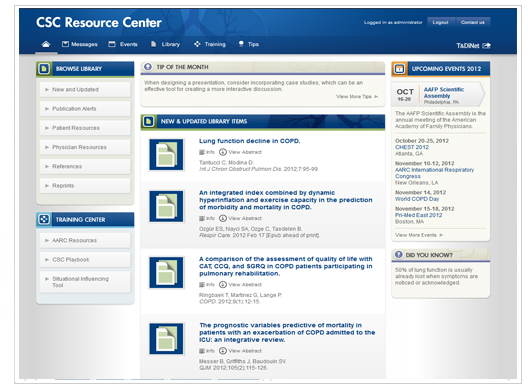View Abstract for prognostic variables article
Viewport: 528px width, 391px height.
240,351
